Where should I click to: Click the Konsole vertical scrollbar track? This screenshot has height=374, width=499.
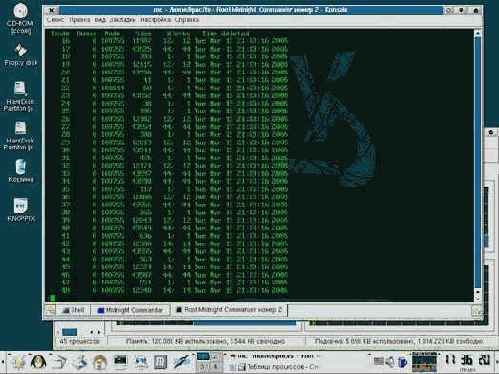click(478, 163)
